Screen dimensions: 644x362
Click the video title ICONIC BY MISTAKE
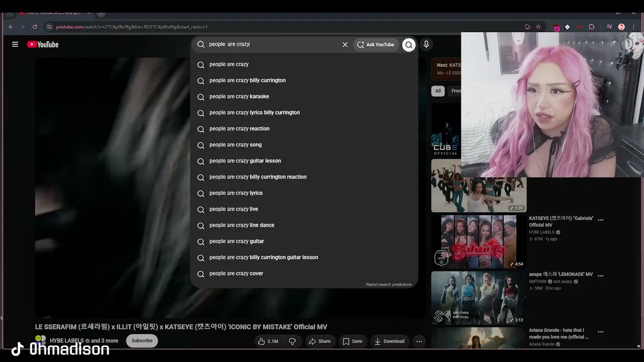(181, 327)
